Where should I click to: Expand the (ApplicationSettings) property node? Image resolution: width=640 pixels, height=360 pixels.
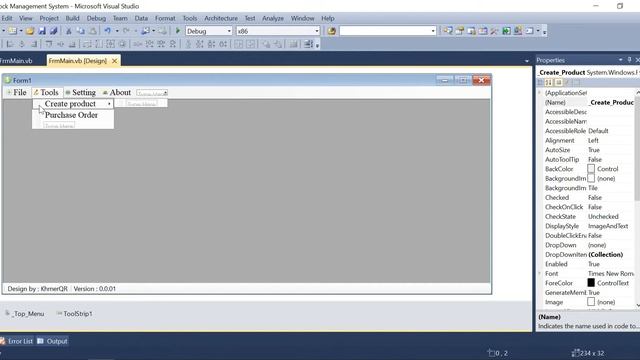click(540, 93)
